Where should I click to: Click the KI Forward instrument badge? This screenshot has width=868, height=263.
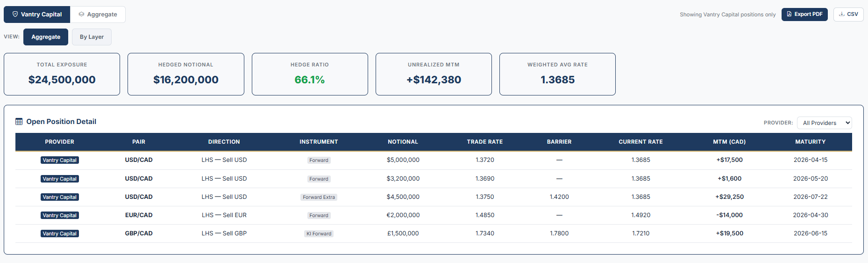[x=319, y=234]
